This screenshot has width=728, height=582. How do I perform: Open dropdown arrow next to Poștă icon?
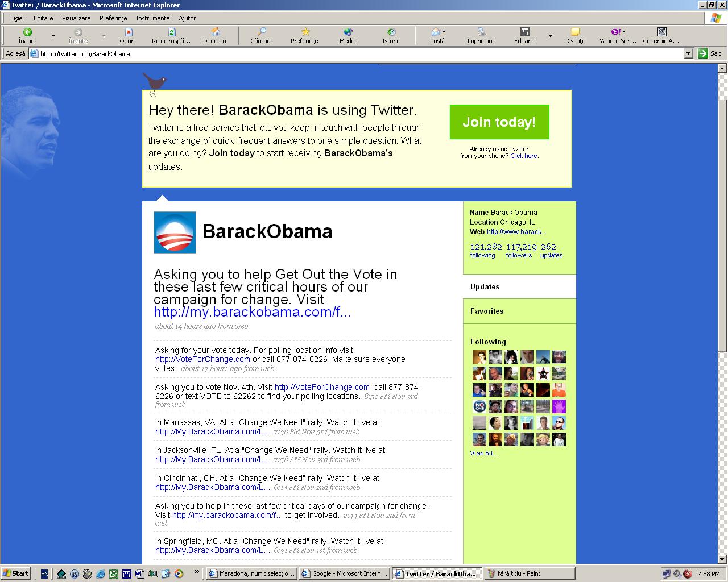tap(444, 32)
